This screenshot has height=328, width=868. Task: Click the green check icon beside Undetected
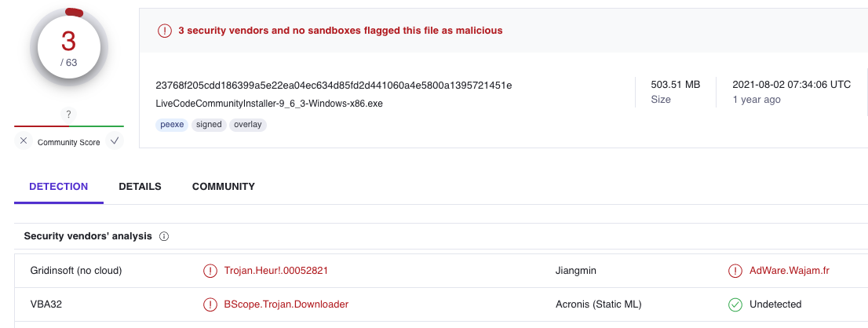coord(735,304)
